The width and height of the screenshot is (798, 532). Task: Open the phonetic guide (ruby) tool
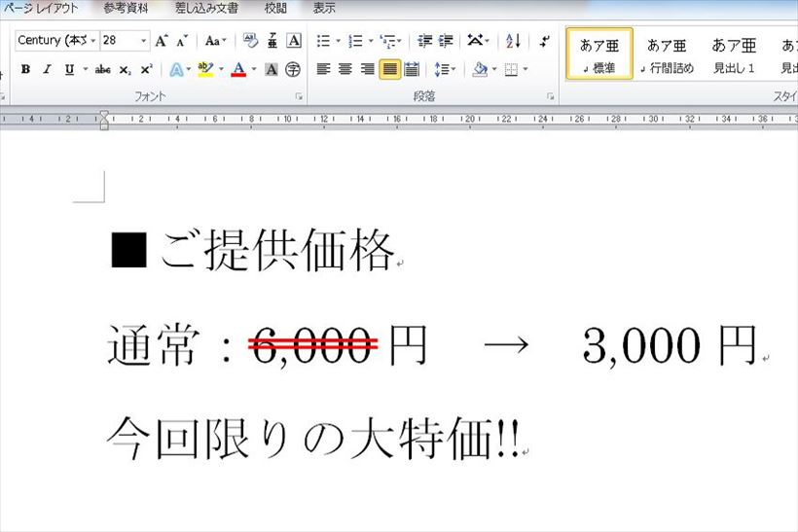[x=272, y=41]
